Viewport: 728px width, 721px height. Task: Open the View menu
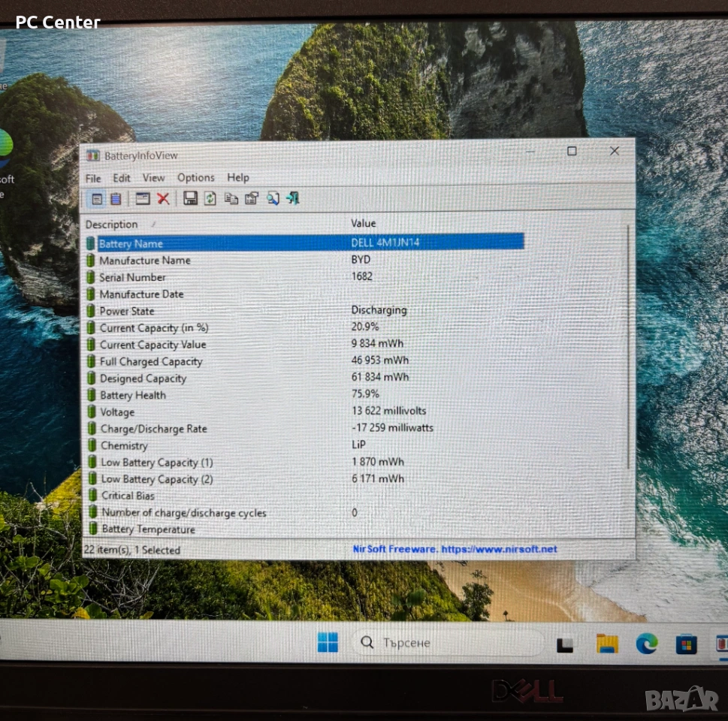153,178
